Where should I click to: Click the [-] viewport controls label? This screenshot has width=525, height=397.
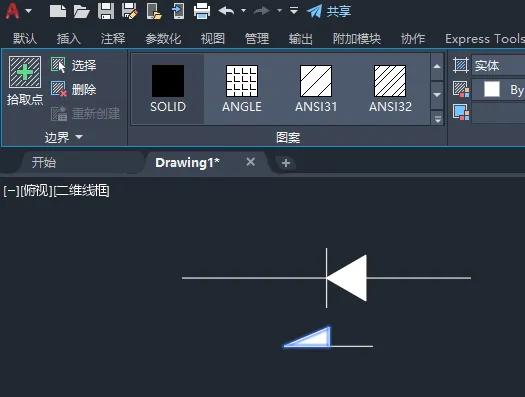tap(11, 191)
